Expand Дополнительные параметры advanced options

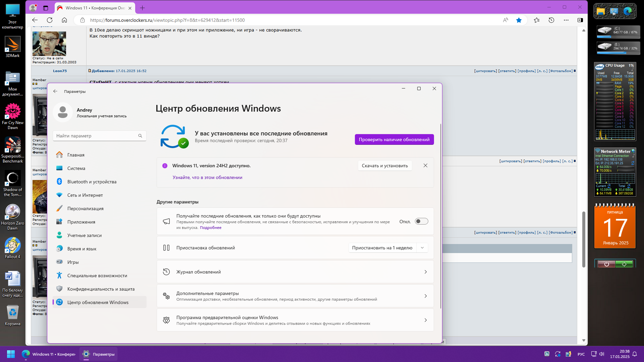click(295, 296)
